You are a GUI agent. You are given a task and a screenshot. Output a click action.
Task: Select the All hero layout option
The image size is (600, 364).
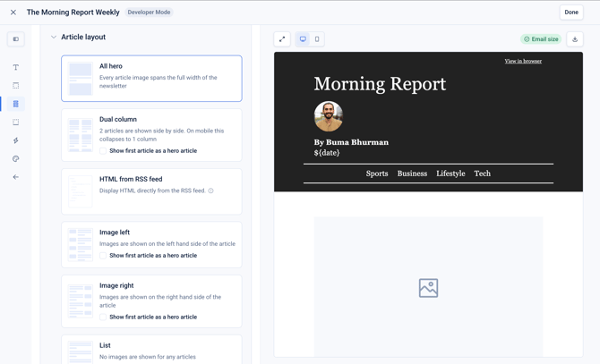click(x=151, y=79)
